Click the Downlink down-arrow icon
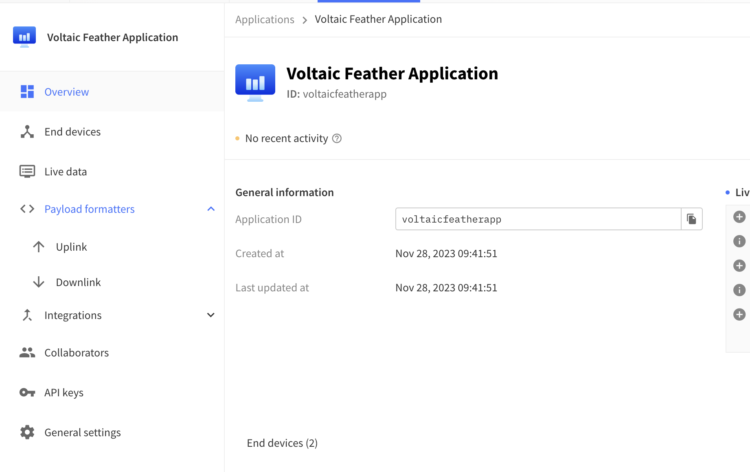This screenshot has height=472, width=750. 39,282
